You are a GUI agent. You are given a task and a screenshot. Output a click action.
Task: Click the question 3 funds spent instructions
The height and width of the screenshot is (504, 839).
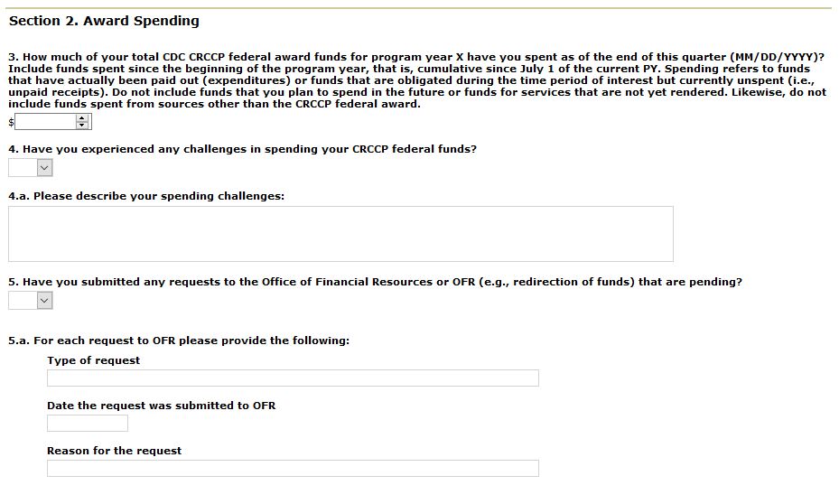click(416, 80)
